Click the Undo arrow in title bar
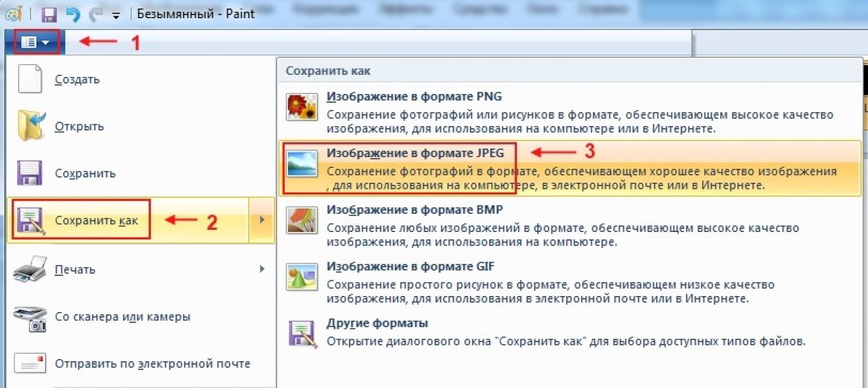This screenshot has height=388, width=868. click(x=73, y=15)
